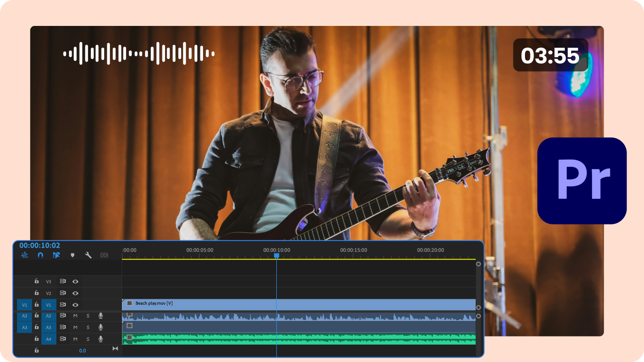Solo the A3 audio track
The image size is (644, 362).
coord(88,327)
